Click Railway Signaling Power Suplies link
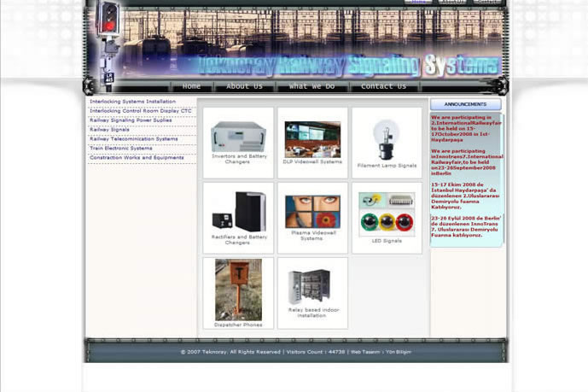This screenshot has height=392, width=588. pos(131,120)
